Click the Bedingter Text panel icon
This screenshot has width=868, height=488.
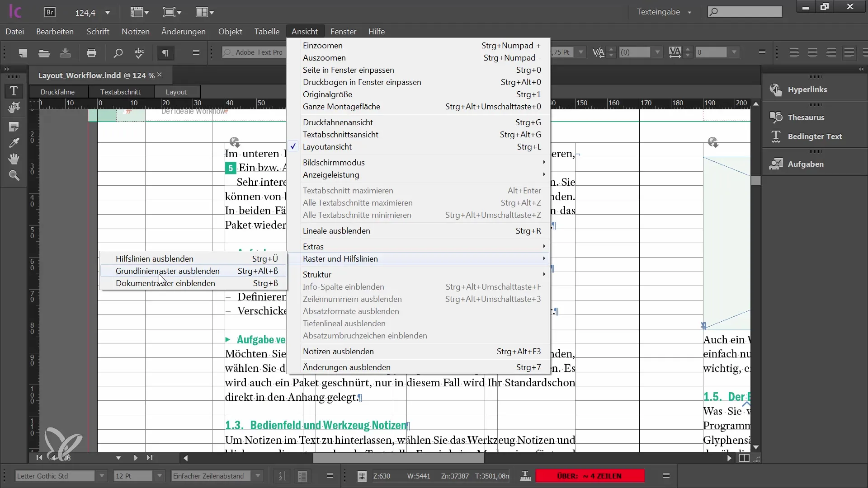[x=776, y=136]
